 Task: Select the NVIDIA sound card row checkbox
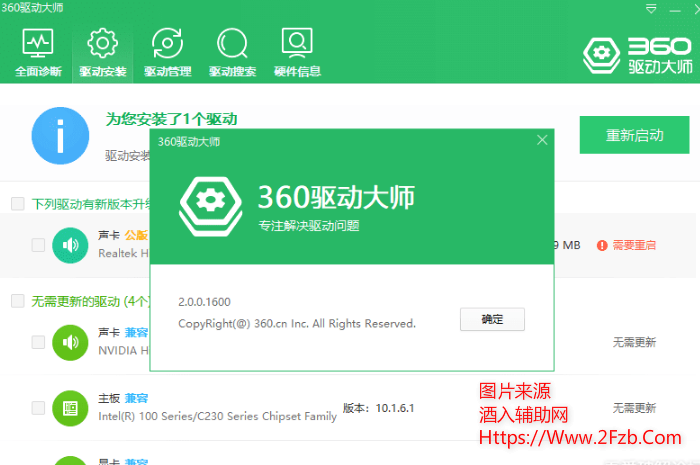[38, 342]
